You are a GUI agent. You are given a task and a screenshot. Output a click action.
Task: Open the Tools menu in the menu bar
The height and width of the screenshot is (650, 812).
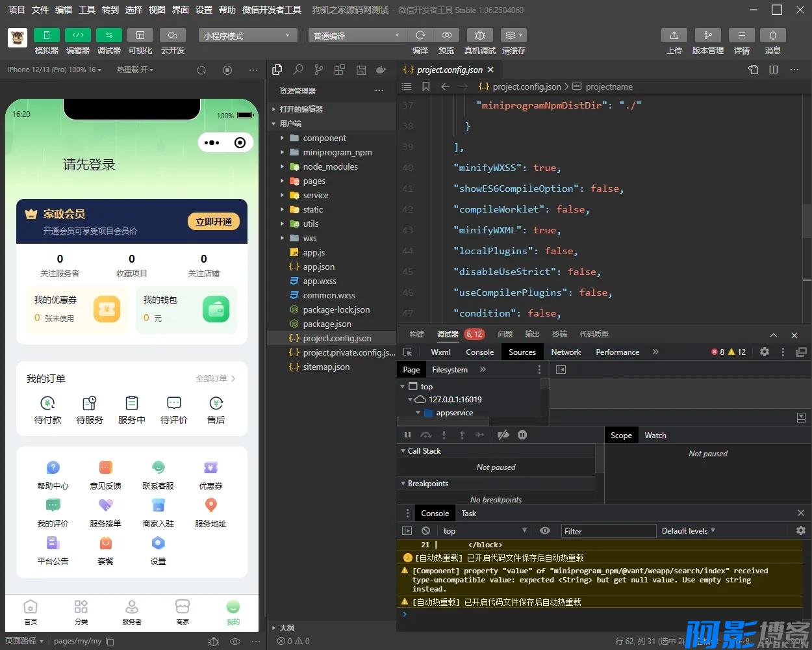87,10
